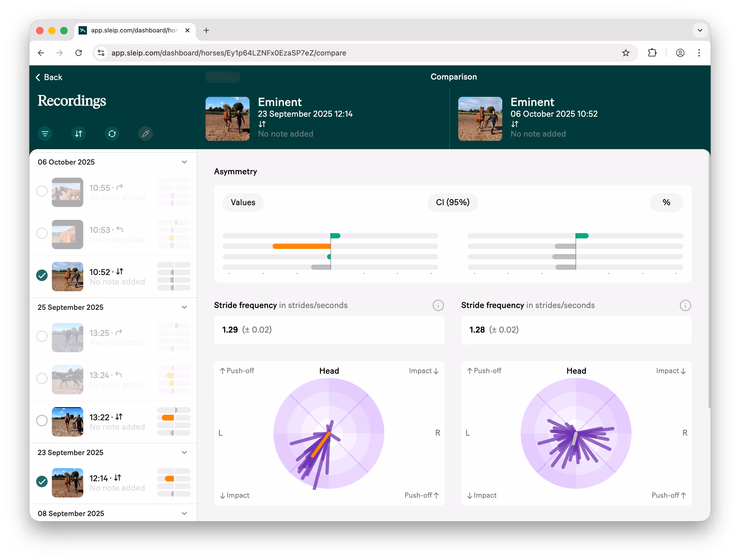Go Back from Recordings
The width and height of the screenshot is (740, 560).
coord(49,77)
